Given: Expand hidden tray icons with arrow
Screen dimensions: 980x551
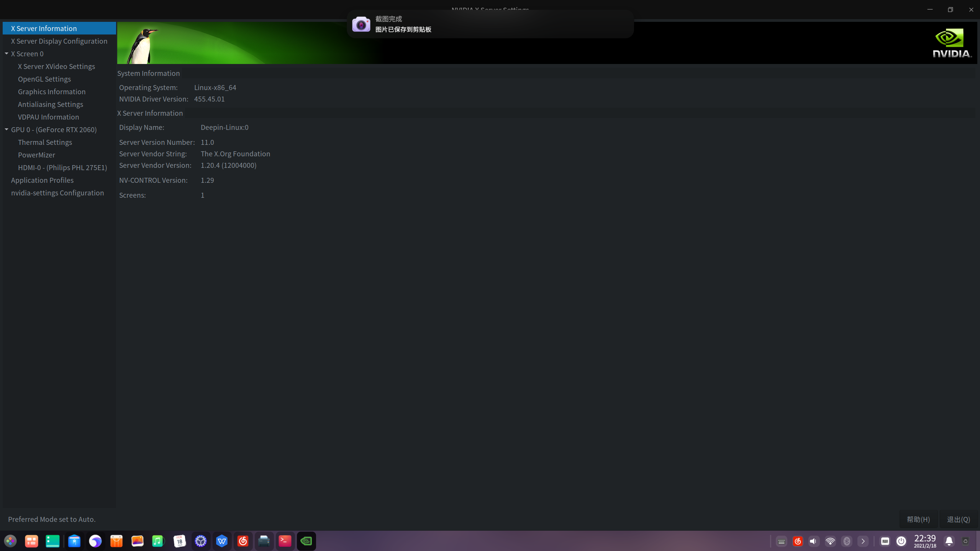Looking at the screenshot, I should 863,541.
